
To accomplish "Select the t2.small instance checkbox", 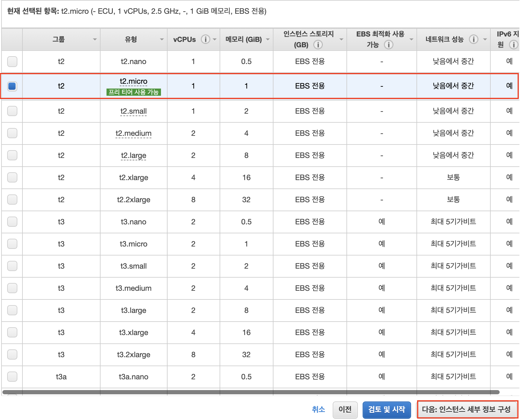I will pos(12,111).
